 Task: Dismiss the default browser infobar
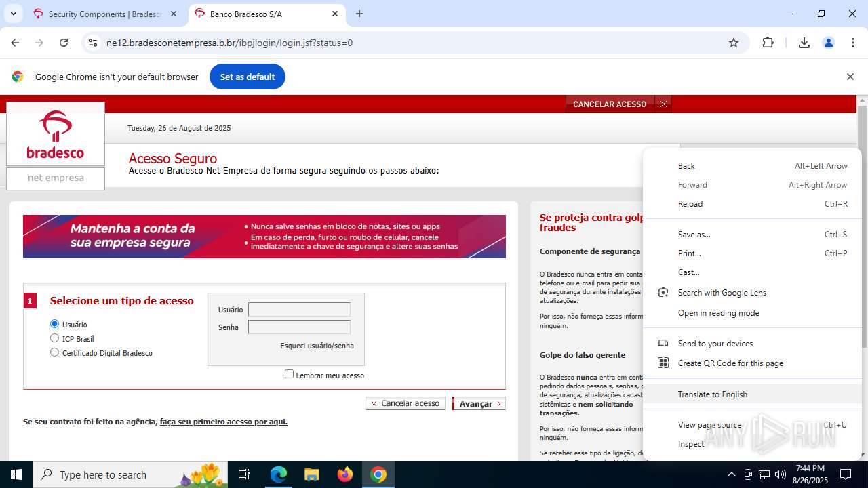tap(850, 77)
